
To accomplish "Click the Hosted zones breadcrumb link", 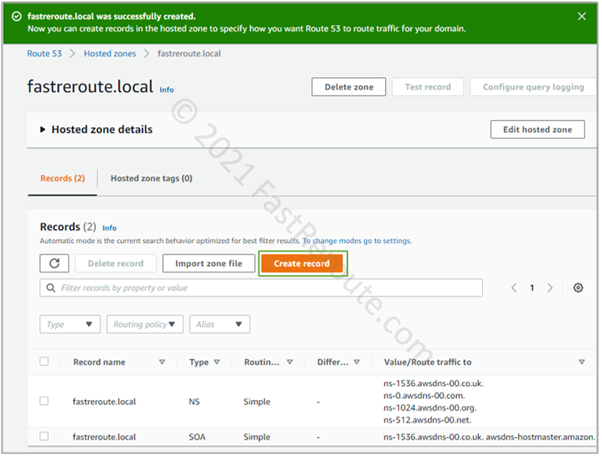I will tap(110, 53).
